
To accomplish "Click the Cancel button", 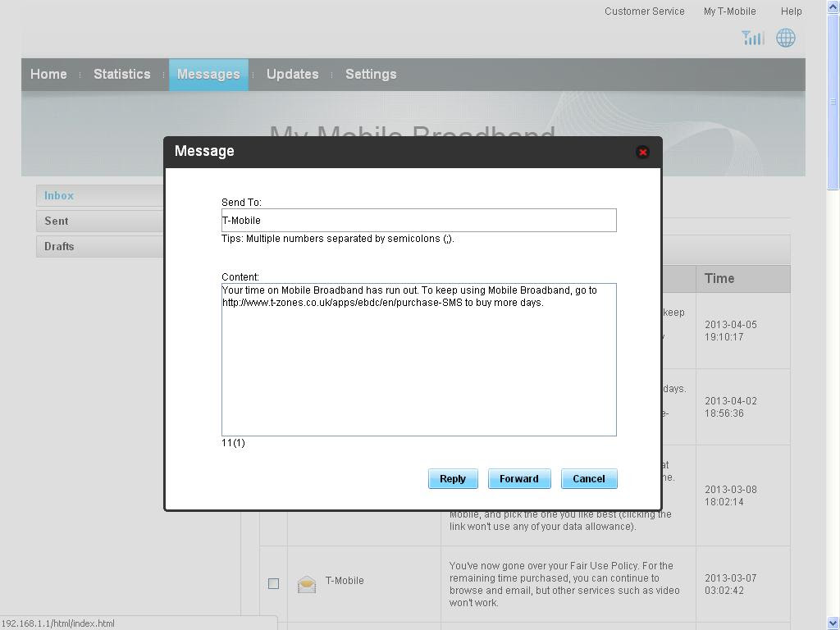I will tap(589, 478).
